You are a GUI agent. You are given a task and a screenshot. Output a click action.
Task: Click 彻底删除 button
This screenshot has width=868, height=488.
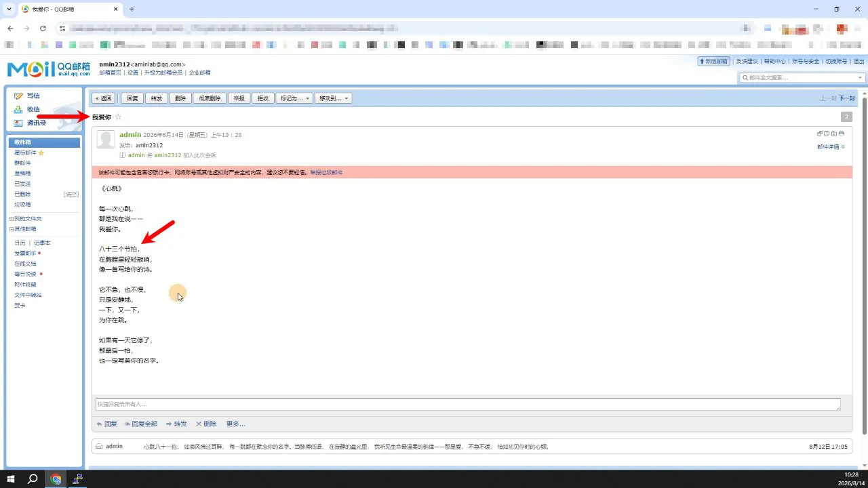pos(210,98)
